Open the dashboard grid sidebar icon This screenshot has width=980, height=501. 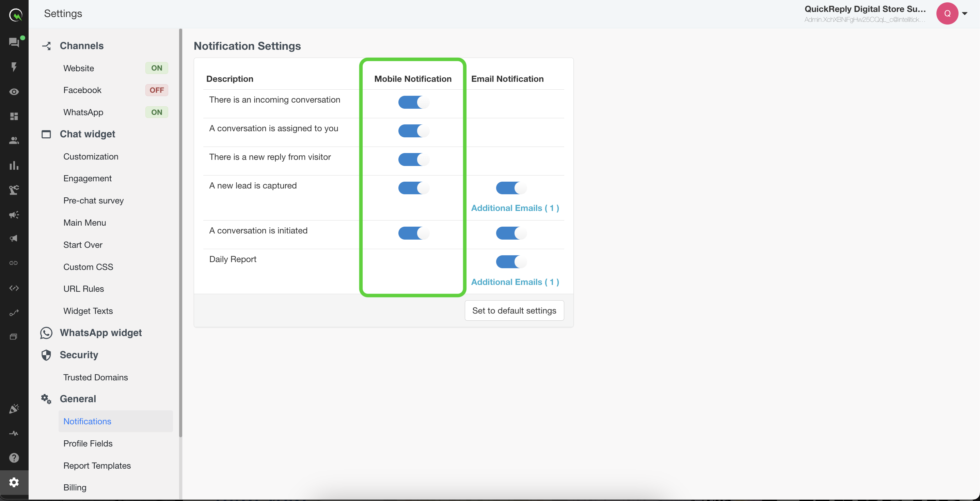pos(14,116)
